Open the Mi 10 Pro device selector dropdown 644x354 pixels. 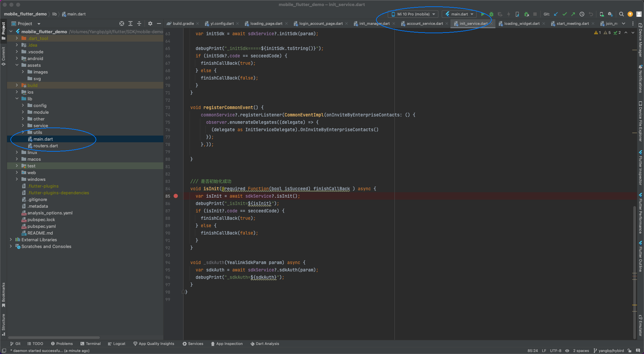pos(413,14)
